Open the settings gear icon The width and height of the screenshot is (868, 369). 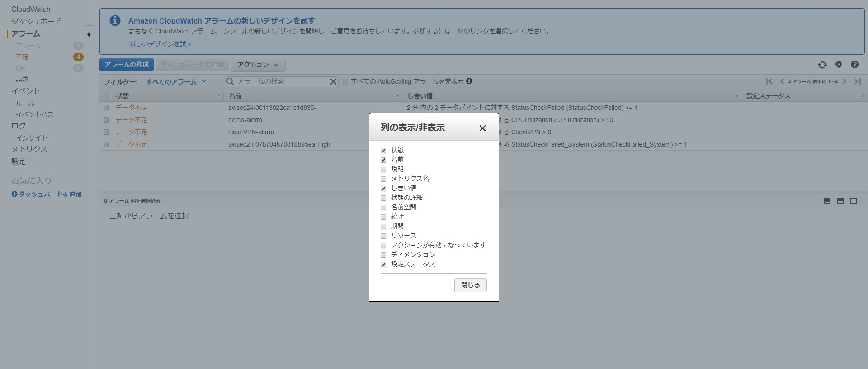839,65
